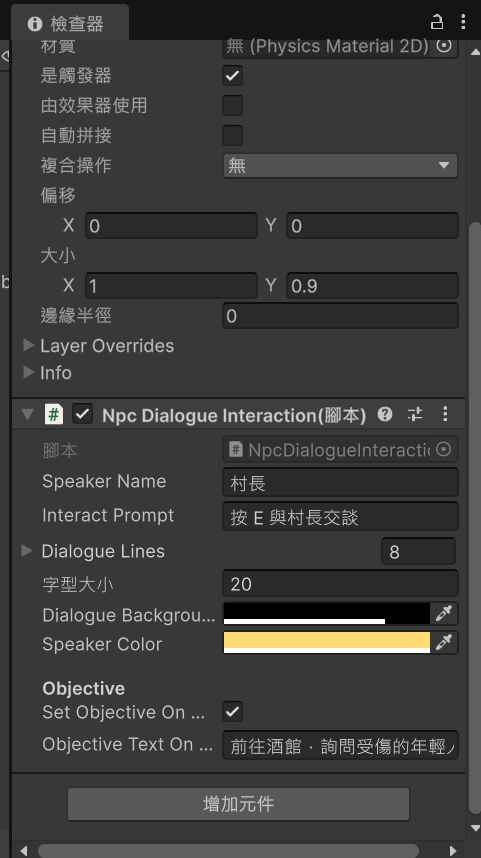Open the Npc Dialogue Interaction component's more options menu
Viewport: 481px width, 858px height.
tap(445, 414)
